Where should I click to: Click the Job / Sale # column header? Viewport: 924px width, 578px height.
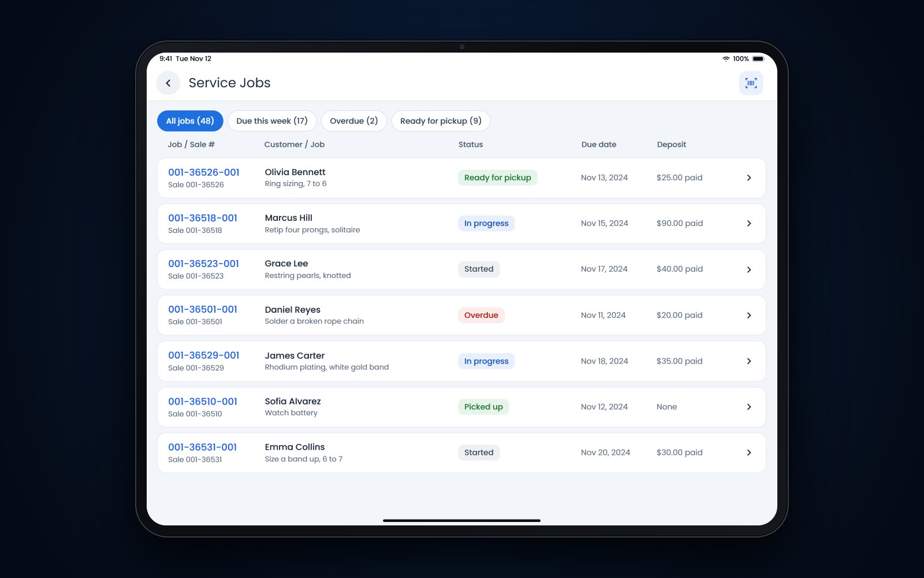point(191,144)
